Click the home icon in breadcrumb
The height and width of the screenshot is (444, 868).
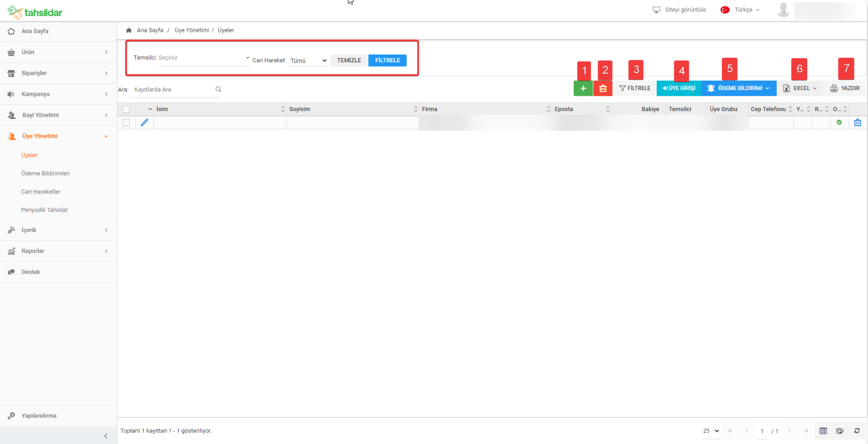pyautogui.click(x=129, y=30)
